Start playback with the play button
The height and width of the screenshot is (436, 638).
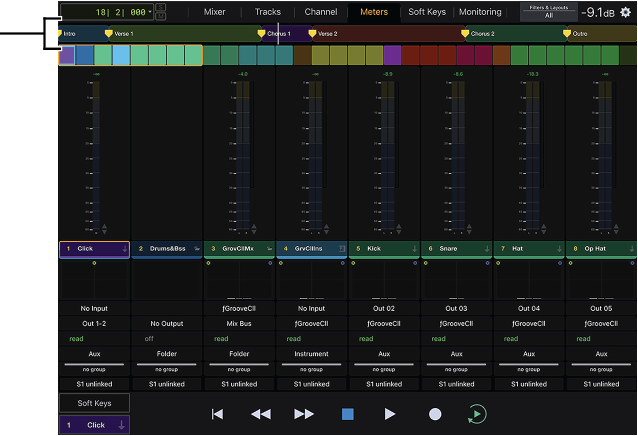[x=390, y=414]
